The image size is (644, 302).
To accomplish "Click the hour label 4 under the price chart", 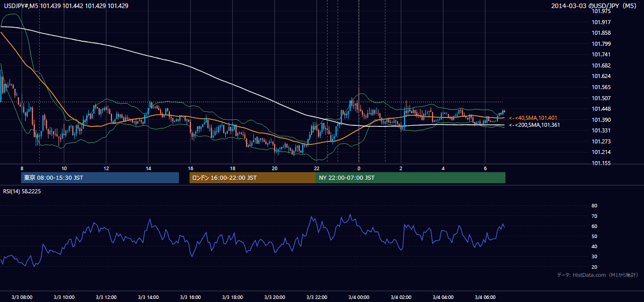I will click(x=443, y=168).
